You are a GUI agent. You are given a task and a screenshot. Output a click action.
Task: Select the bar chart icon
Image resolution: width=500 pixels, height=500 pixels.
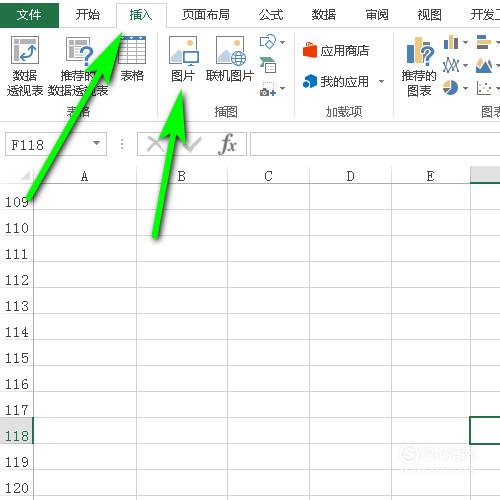click(484, 42)
